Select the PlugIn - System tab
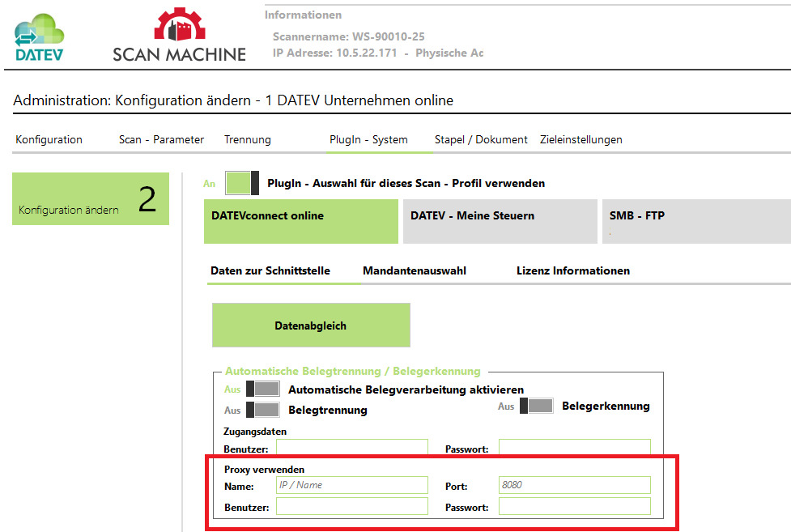Viewport: 791px width, 532px height. pyautogui.click(x=368, y=139)
